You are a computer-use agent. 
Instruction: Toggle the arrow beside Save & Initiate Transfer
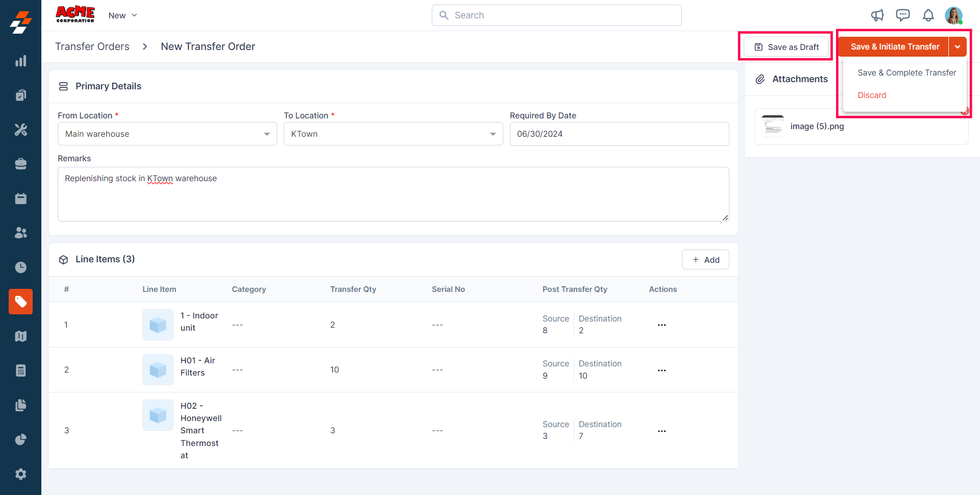pos(958,47)
